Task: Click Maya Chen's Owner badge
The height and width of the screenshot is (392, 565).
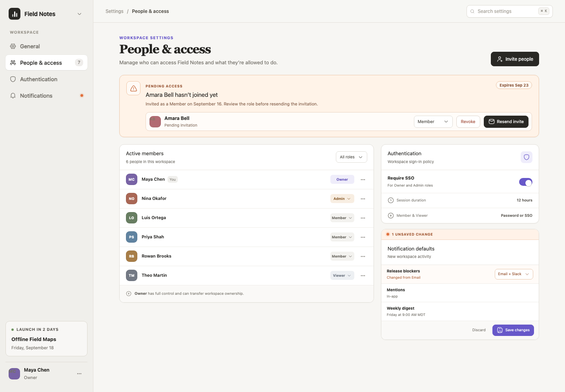Action: click(x=342, y=180)
